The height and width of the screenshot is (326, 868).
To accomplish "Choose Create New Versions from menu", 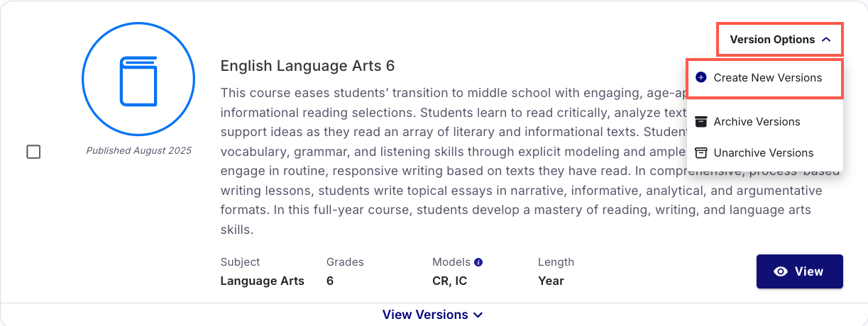I will pyautogui.click(x=764, y=78).
